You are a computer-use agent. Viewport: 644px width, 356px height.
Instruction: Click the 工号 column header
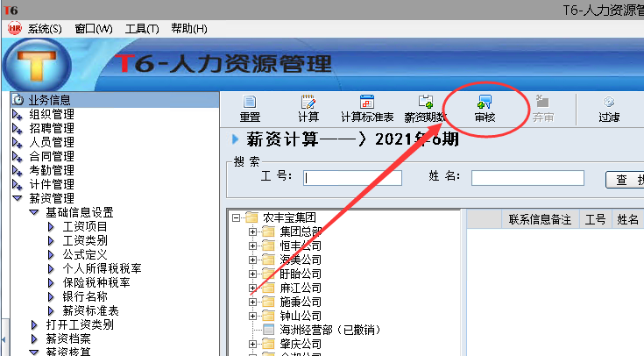pos(595,219)
